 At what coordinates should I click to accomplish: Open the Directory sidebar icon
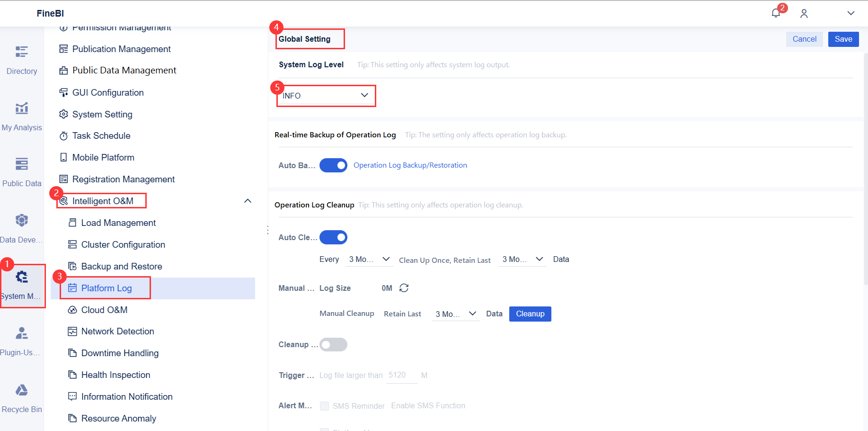tap(22, 59)
